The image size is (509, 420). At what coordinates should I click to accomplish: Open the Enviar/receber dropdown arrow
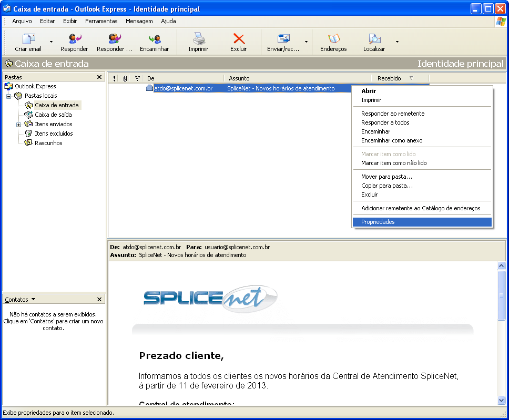tap(306, 42)
